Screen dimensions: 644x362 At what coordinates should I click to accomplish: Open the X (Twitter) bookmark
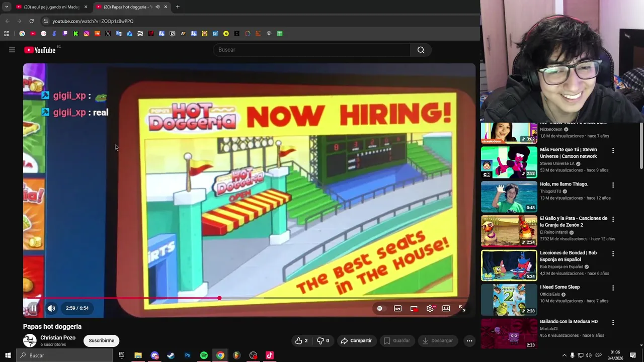point(108,34)
